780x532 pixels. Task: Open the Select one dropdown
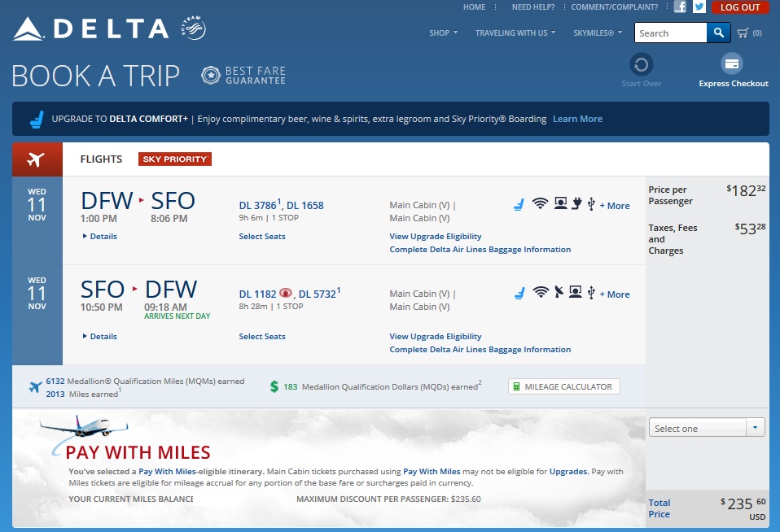706,428
